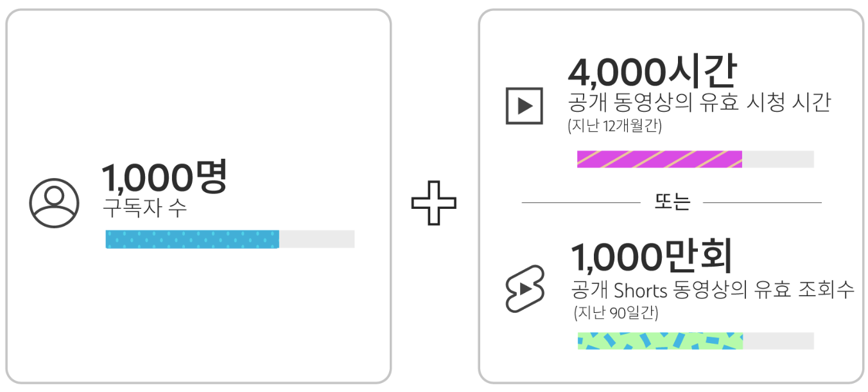Select the 1,000만회 Shorts views heading

[653, 257]
